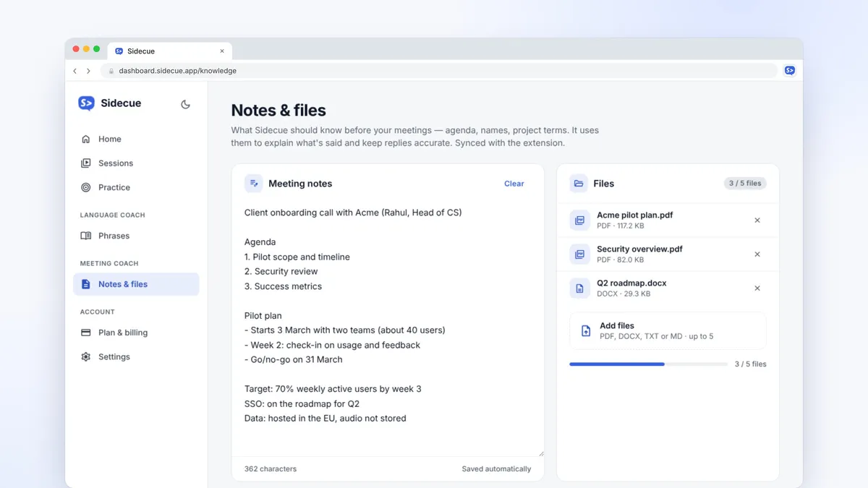The image size is (868, 488).
Task: Click the Plan & billing card icon
Action: point(86,333)
